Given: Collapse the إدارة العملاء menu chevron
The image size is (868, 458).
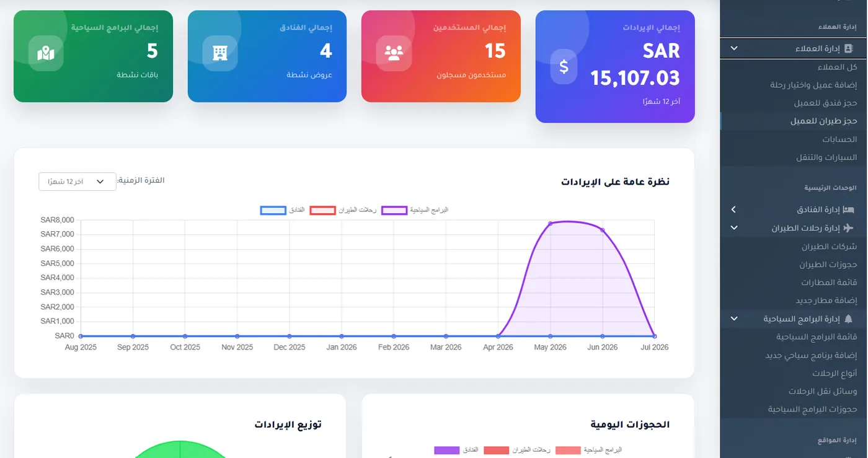Looking at the screenshot, I should 734,48.
